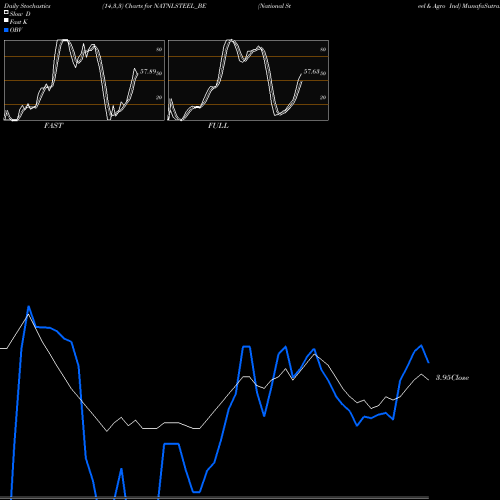
Task: Click the FULL stochastic chart panel
Action: pyautogui.click(x=248, y=80)
